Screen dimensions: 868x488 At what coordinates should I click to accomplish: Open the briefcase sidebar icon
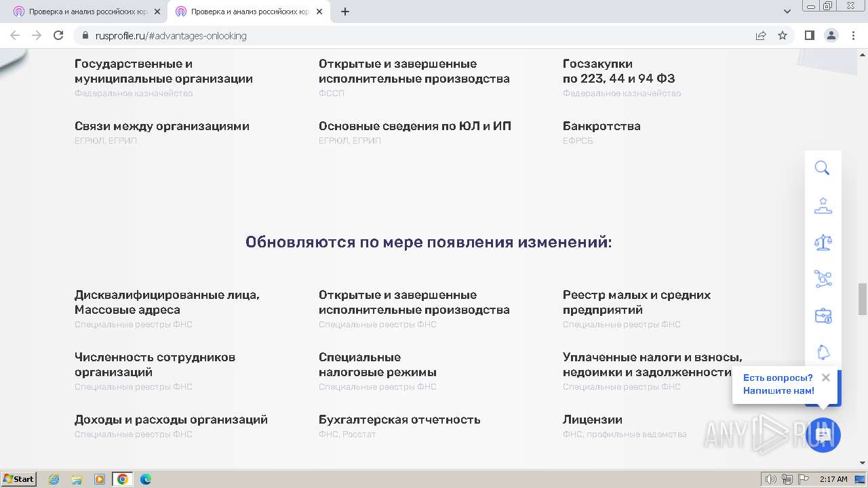[x=823, y=316]
